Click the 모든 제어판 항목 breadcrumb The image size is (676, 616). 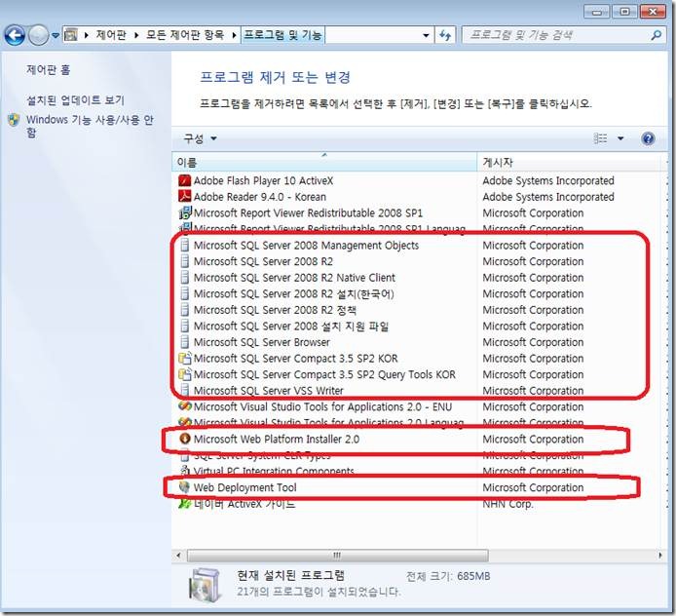tap(184, 35)
